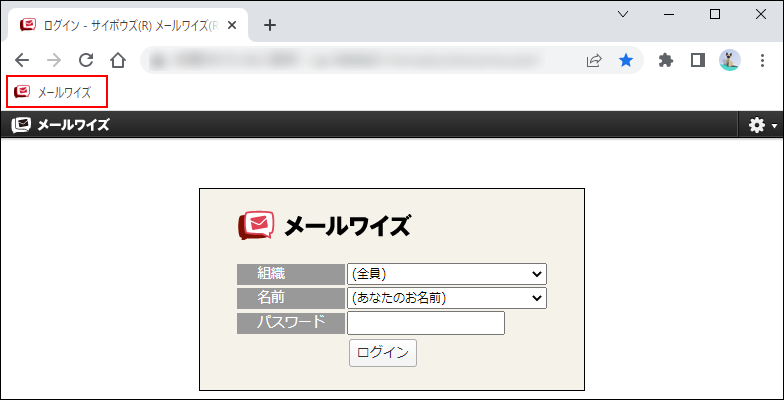Screen dimensions: 784x400
Task: Toggle the blue bookmark star
Action: [626, 60]
